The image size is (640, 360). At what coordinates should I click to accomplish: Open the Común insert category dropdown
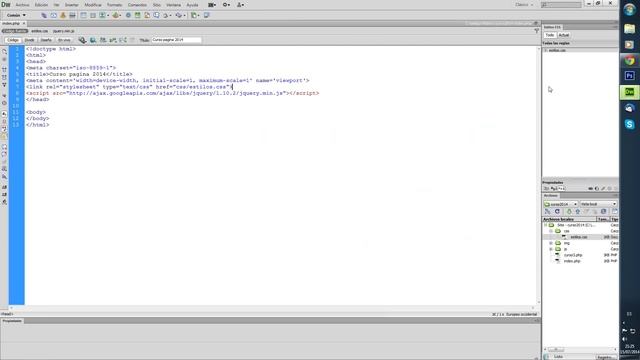click(16, 15)
